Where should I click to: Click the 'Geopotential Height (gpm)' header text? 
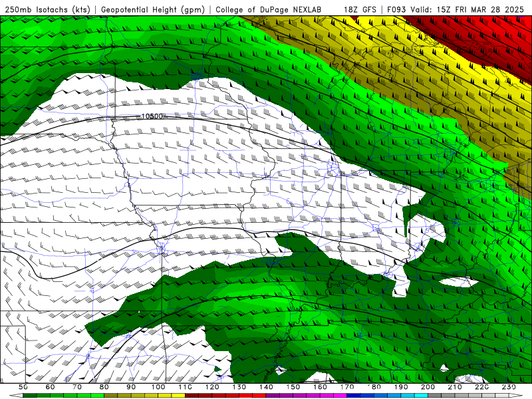[153, 10]
